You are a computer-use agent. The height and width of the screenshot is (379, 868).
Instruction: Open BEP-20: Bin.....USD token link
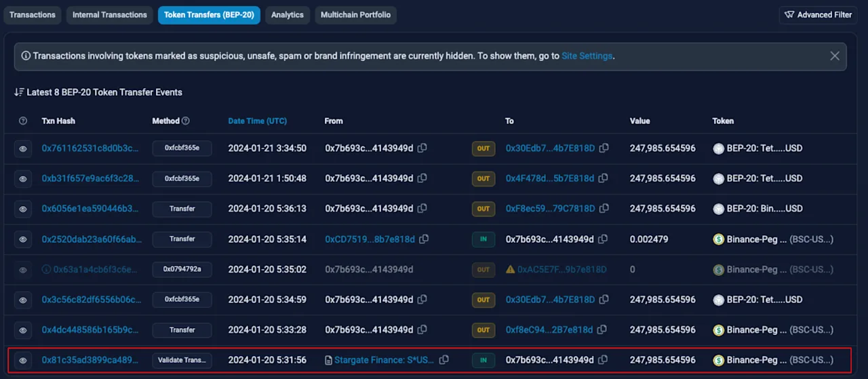click(764, 209)
